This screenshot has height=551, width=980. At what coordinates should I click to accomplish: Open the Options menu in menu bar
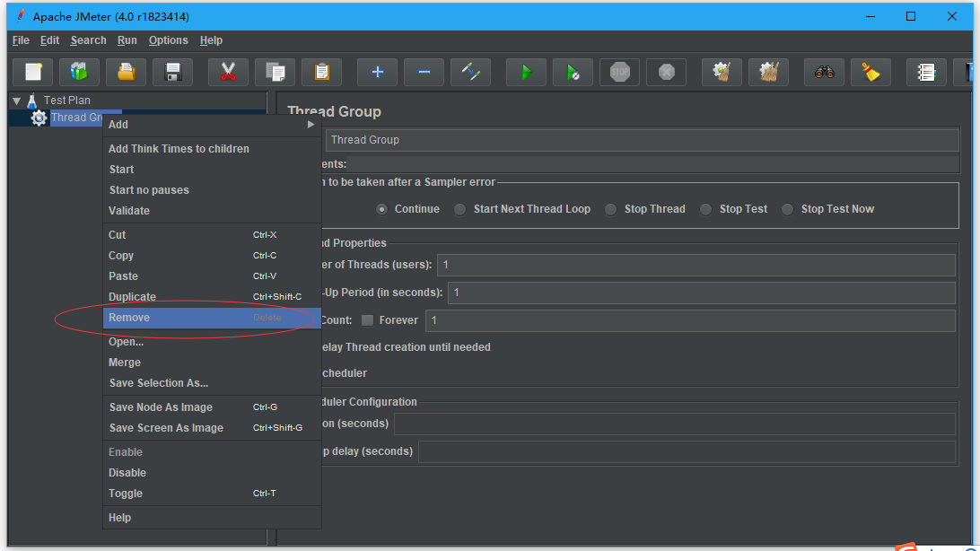tap(168, 40)
